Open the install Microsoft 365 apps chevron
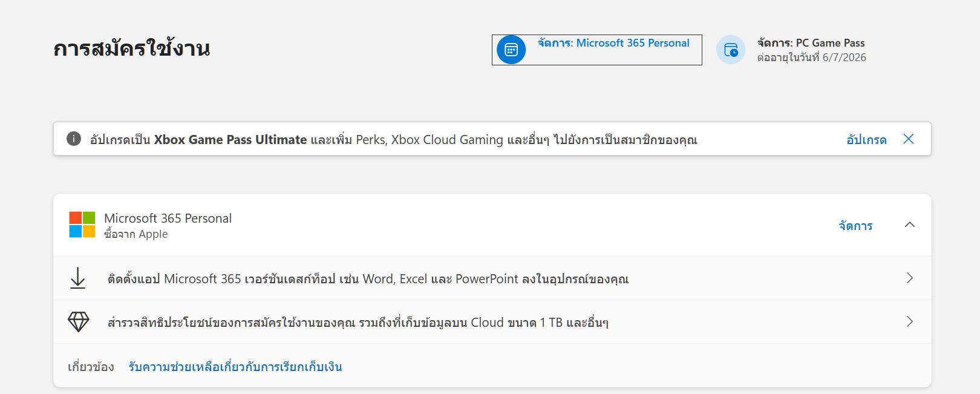 point(910,278)
